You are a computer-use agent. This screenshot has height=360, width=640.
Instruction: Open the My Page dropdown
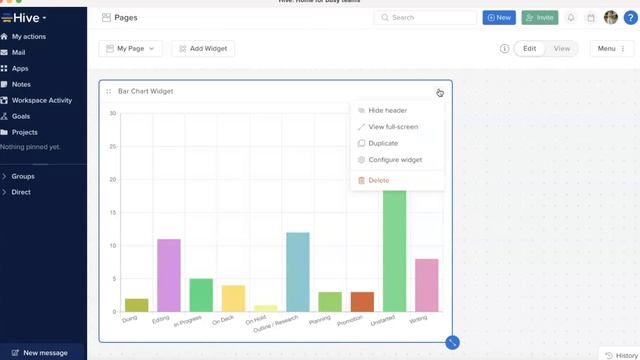131,49
